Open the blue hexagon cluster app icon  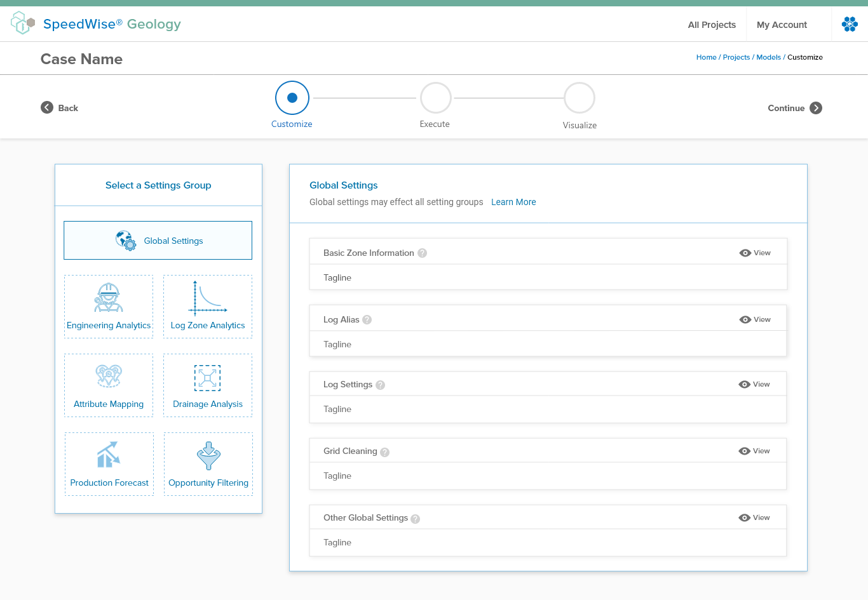click(850, 24)
